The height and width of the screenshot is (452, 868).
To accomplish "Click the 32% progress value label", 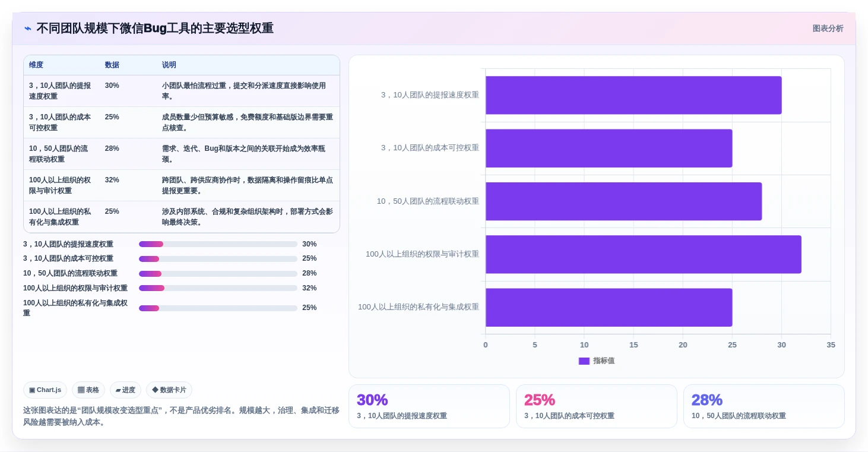I will 309,288.
